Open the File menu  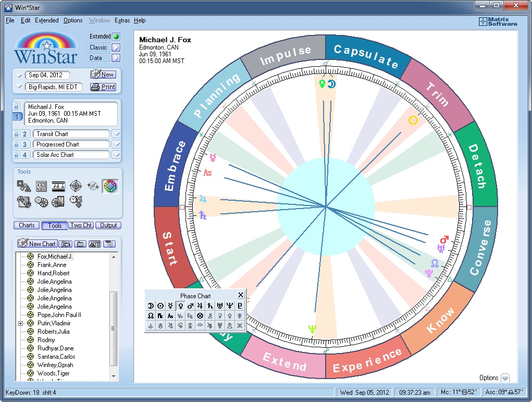pos(10,20)
